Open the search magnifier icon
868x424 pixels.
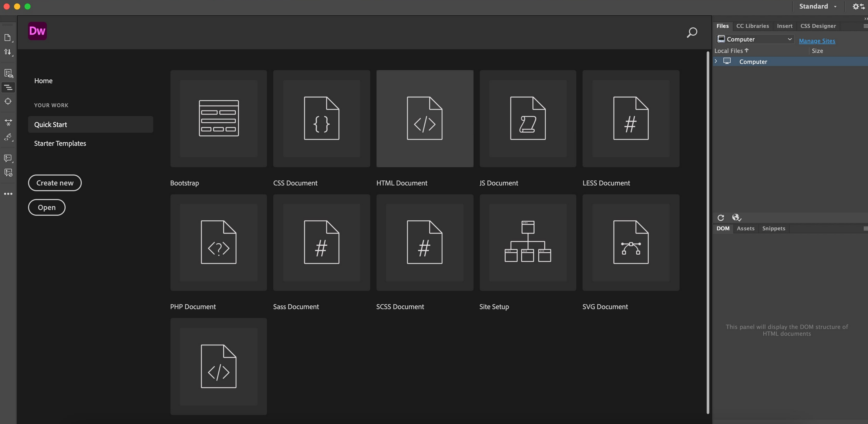tap(692, 33)
